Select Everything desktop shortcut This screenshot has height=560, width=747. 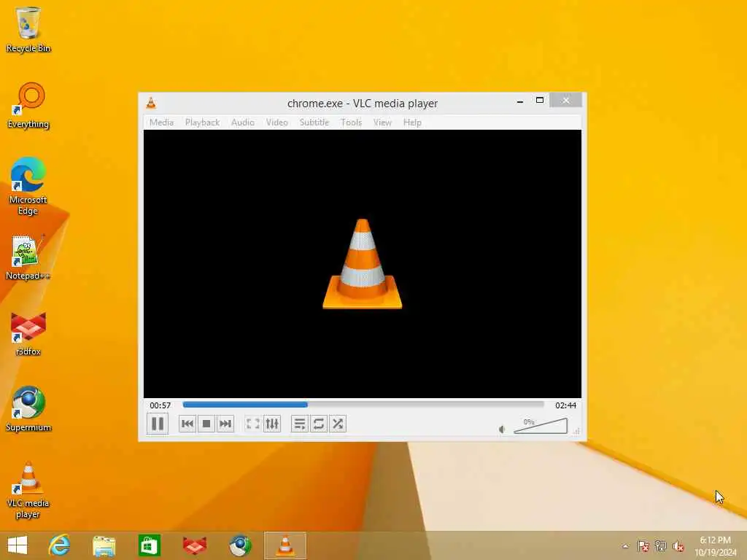point(28,105)
